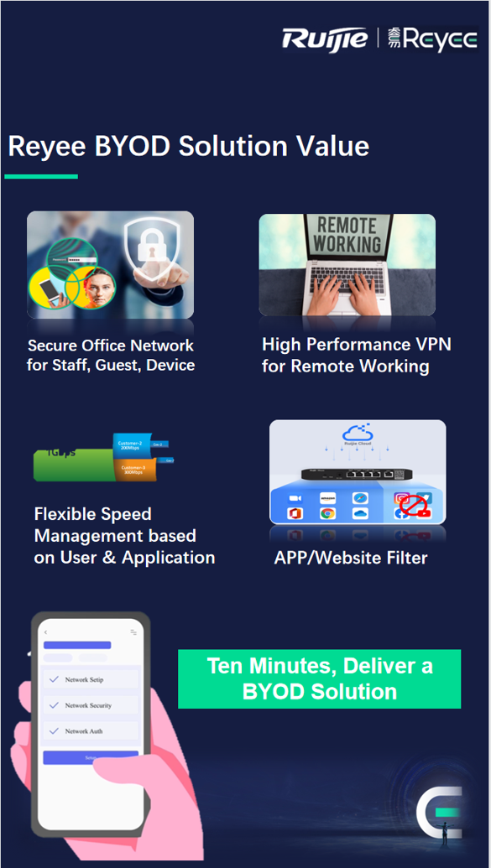Toggle the Network Auth checkmark
The width and height of the screenshot is (491, 868).
click(55, 730)
